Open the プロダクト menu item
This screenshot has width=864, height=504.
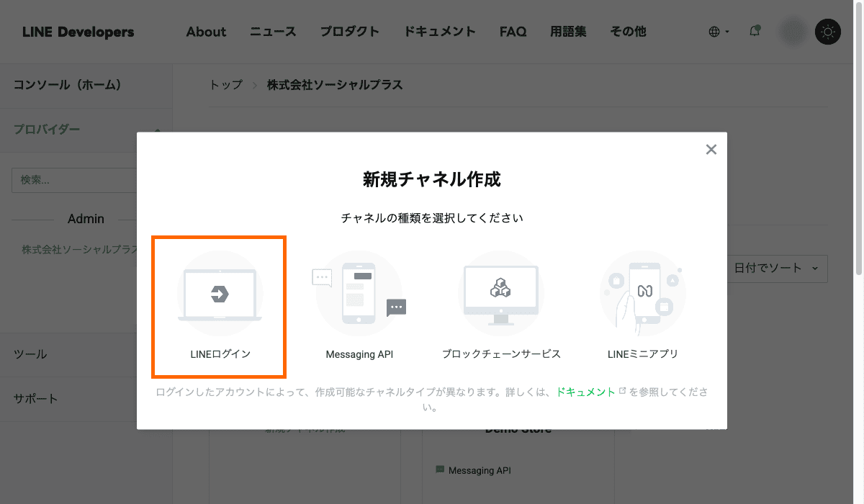[x=350, y=32]
